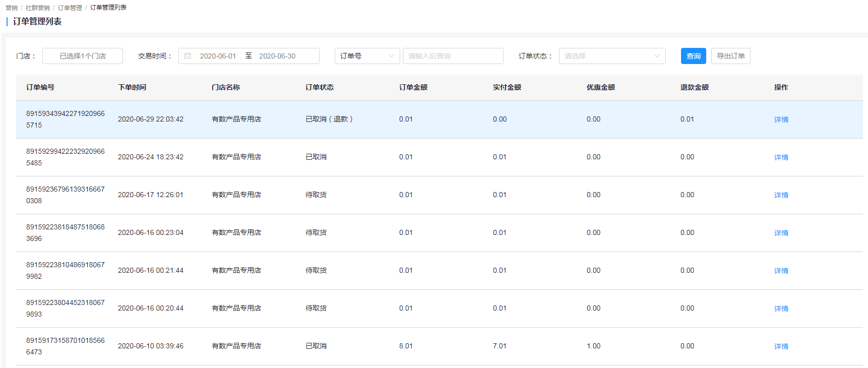The width and height of the screenshot is (868, 368).
Task: Open the 已选择1个门店 store selector
Action: coord(83,56)
